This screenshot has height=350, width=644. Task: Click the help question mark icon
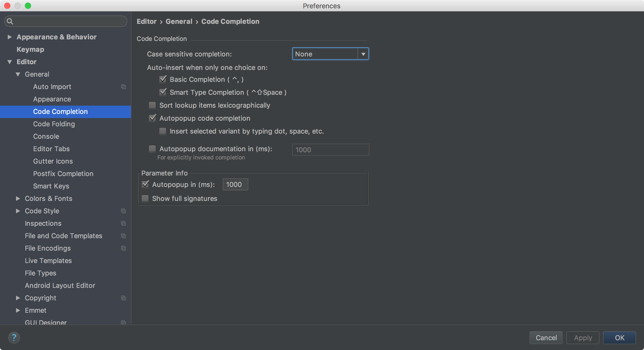point(14,337)
